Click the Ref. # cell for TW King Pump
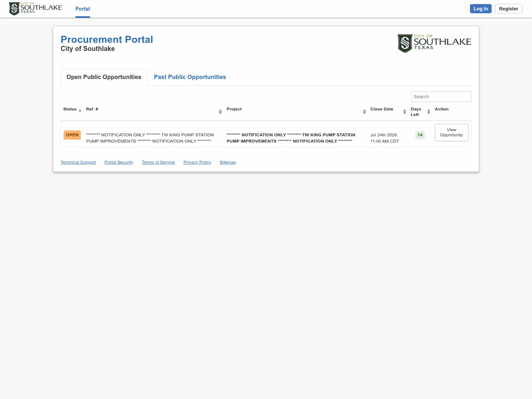 coord(150,138)
